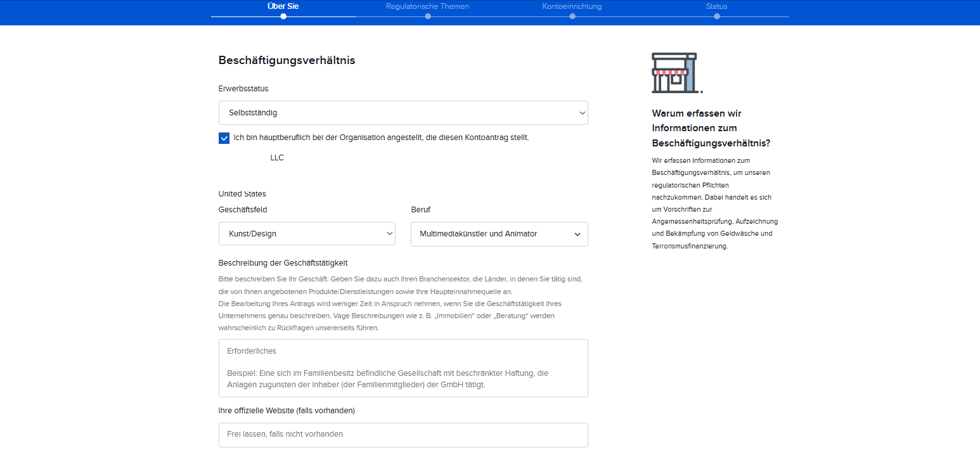
Task: Click the Warum erfassen wir Informationen heading
Action: (711, 128)
